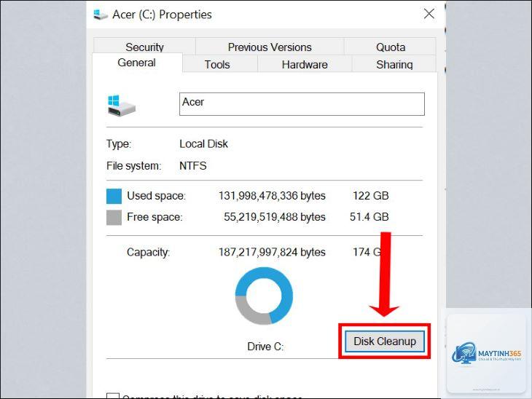Click the 55,219,519,488 bytes value
The width and height of the screenshot is (532, 399).
[275, 217]
